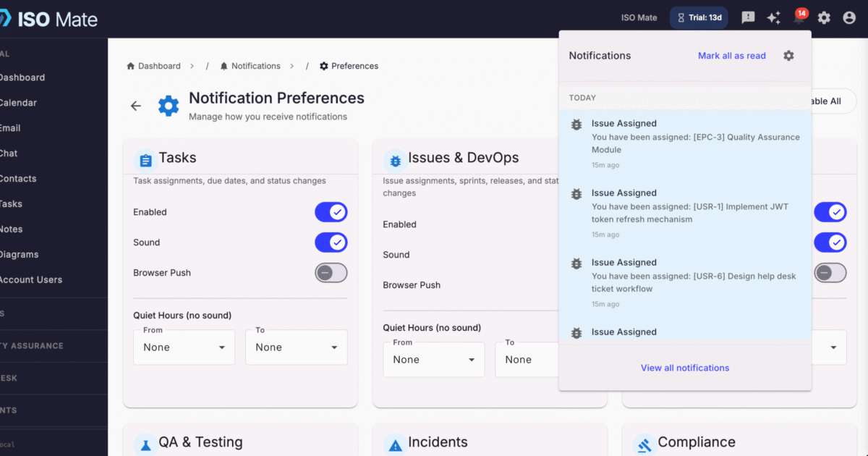Click Mark all as read
The height and width of the screenshot is (456, 868).
(x=731, y=56)
